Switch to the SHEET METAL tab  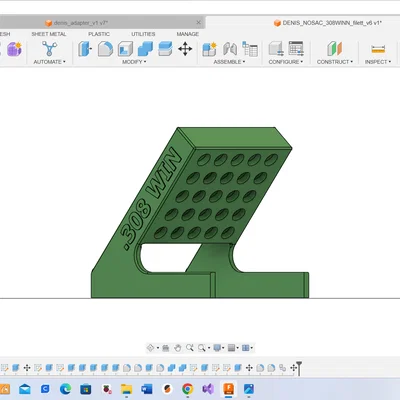(49, 34)
